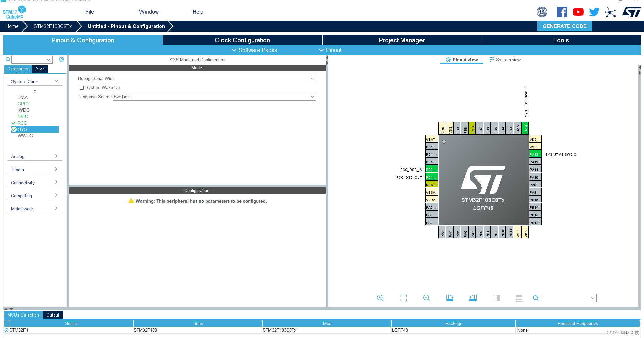This screenshot has height=338, width=644.
Task: Open the pin search combo box
Action: [x=568, y=298]
